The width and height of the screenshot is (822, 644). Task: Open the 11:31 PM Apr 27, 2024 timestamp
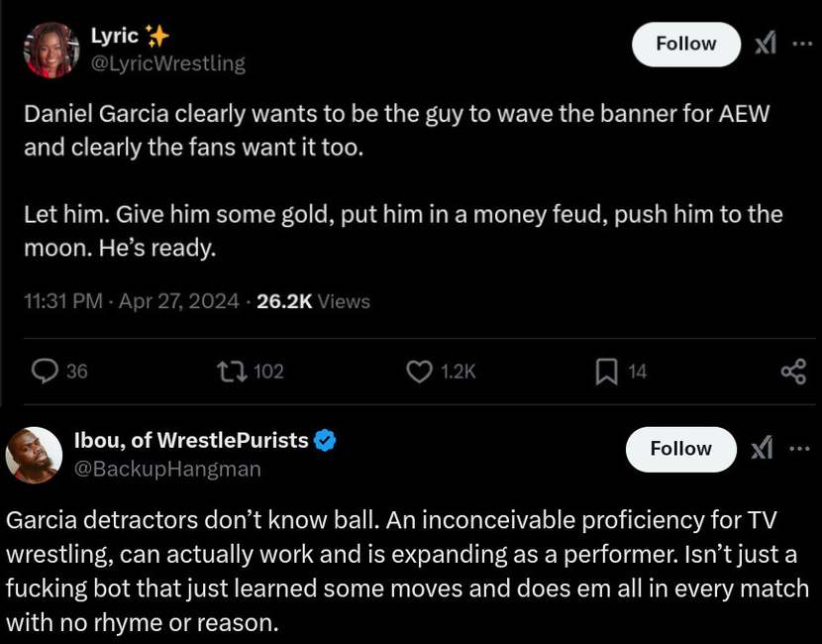[131, 301]
